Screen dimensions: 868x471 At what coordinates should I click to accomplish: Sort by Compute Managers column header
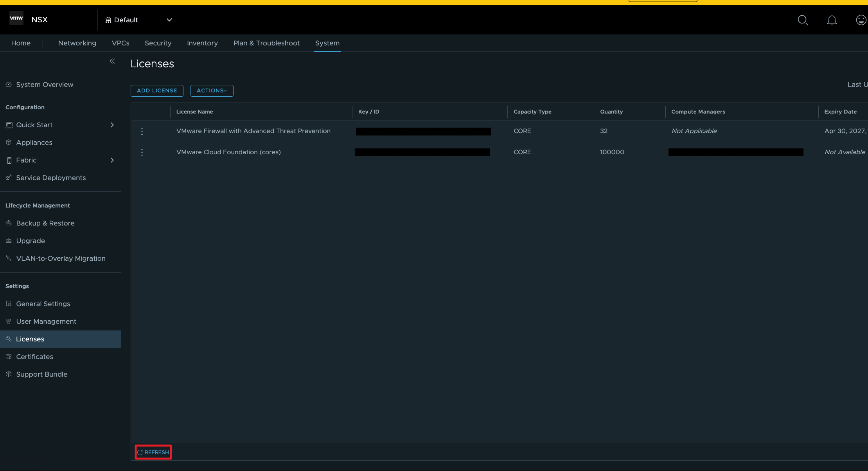click(x=698, y=112)
